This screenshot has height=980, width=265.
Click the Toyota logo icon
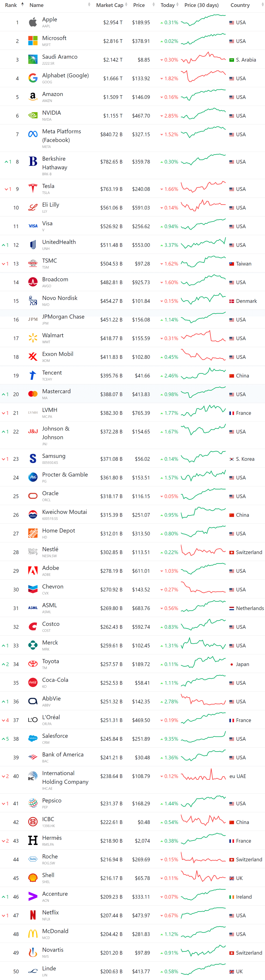[33, 664]
